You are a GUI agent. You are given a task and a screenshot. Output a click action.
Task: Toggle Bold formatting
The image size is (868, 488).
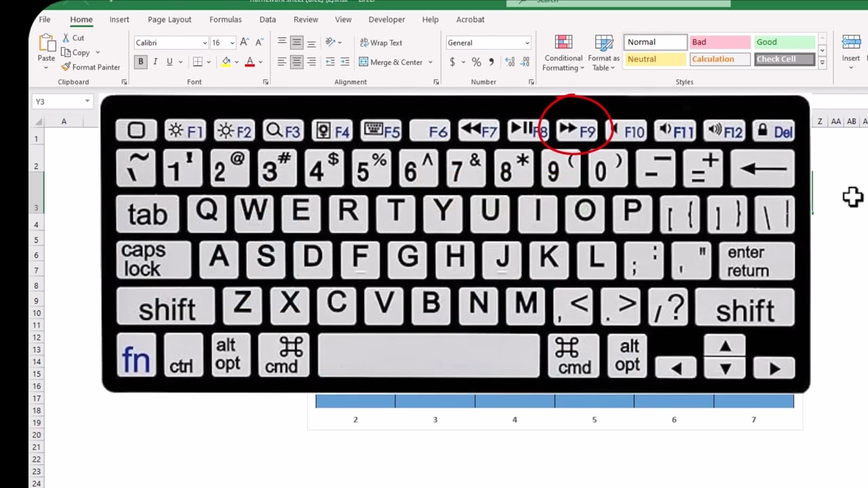click(140, 62)
